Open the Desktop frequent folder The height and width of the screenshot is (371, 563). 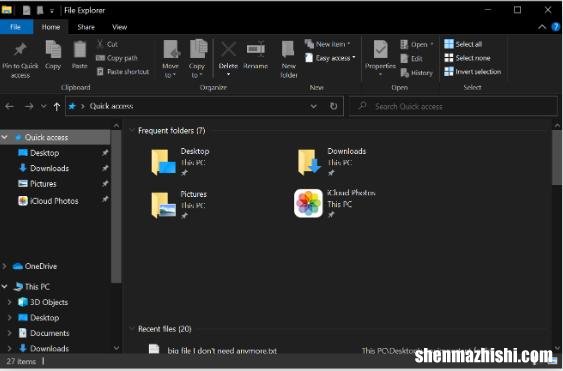[x=180, y=162]
